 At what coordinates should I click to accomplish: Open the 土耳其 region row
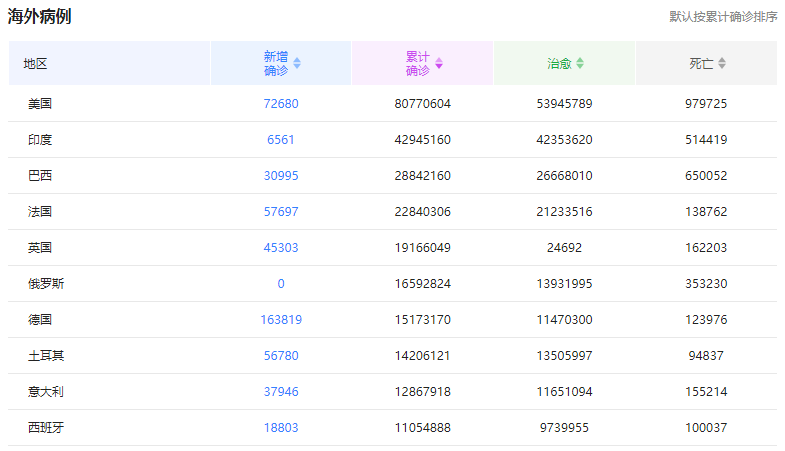(x=392, y=356)
